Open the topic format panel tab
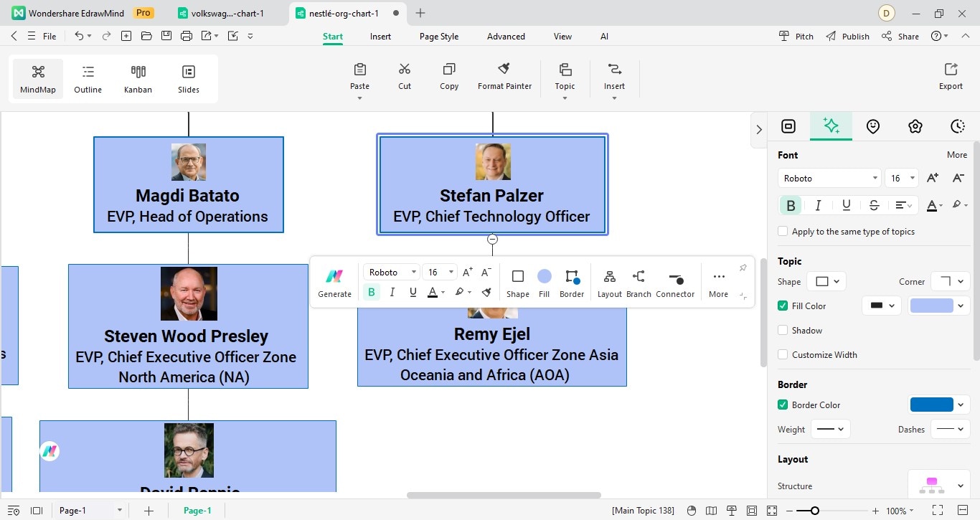Image resolution: width=980 pixels, height=520 pixels. pos(788,126)
